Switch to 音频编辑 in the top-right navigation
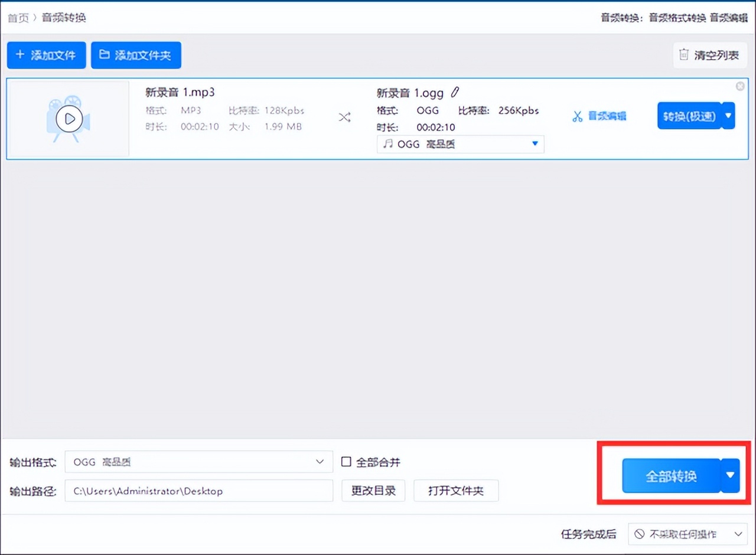756x555 pixels. pyautogui.click(x=729, y=18)
